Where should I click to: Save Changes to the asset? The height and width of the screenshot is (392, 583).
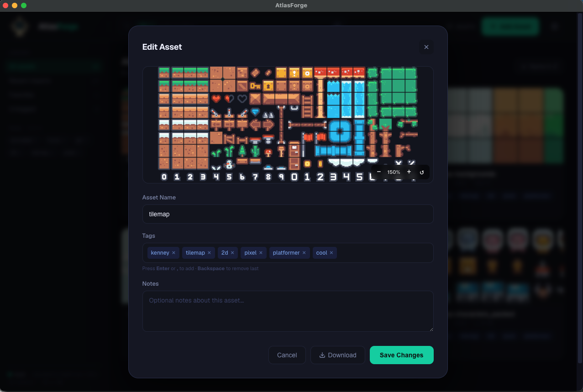point(402,355)
